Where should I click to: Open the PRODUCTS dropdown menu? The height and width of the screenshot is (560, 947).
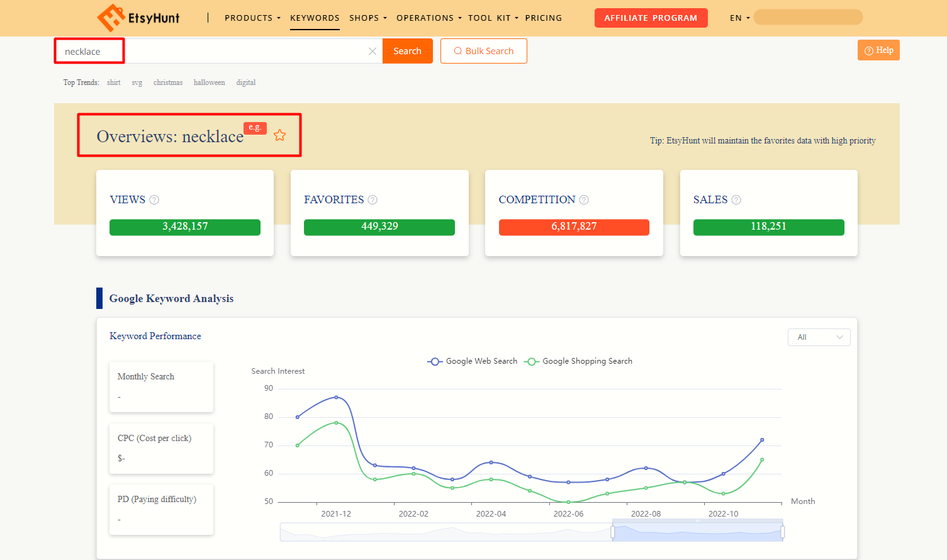[252, 18]
